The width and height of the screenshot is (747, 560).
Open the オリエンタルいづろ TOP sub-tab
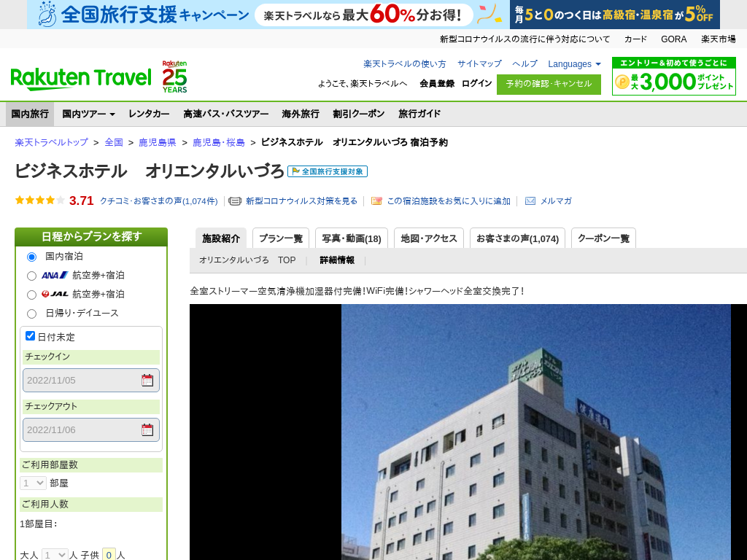[247, 260]
